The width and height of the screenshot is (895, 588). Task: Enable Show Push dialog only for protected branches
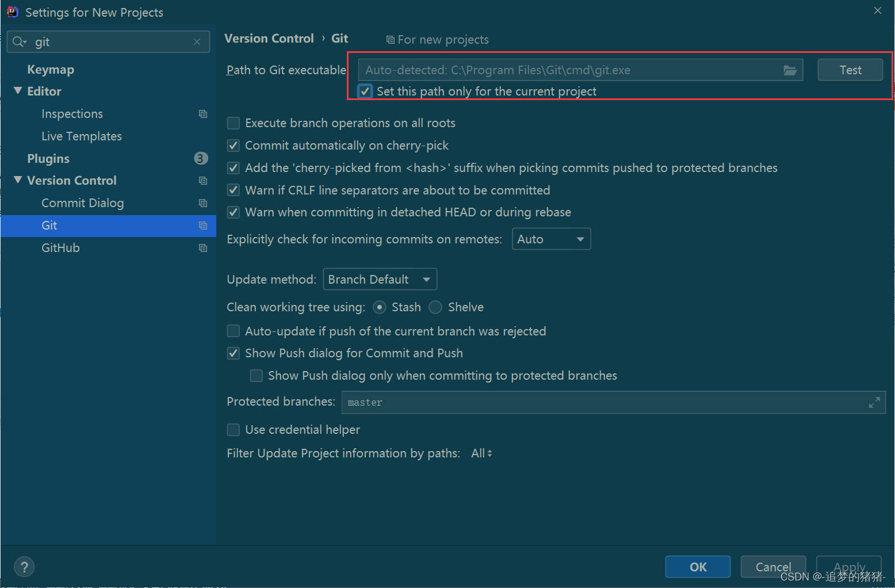(x=256, y=376)
